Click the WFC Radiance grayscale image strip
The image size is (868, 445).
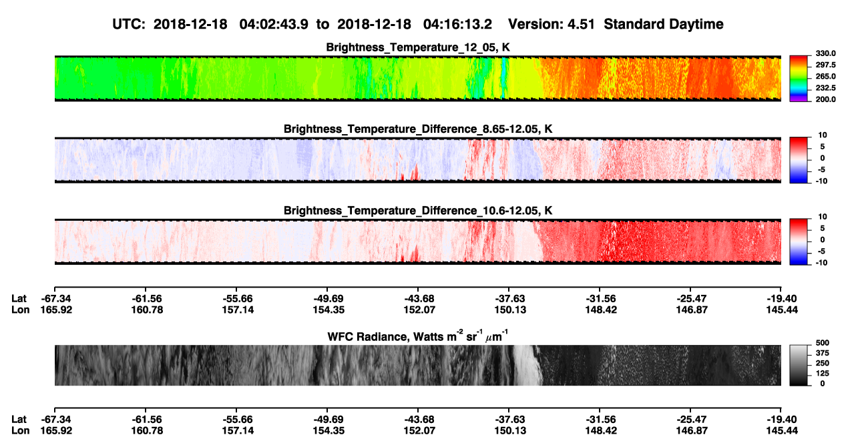click(418, 365)
